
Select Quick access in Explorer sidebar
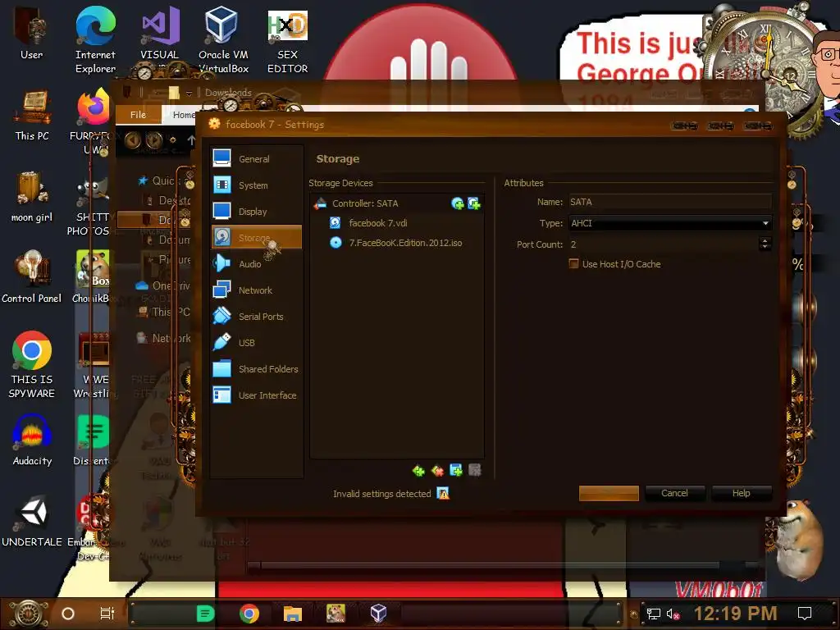(x=163, y=180)
